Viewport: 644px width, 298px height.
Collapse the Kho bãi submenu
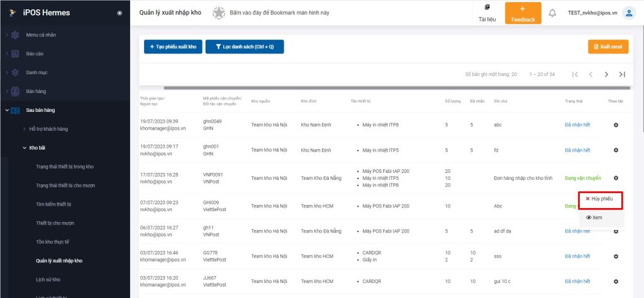(x=38, y=148)
